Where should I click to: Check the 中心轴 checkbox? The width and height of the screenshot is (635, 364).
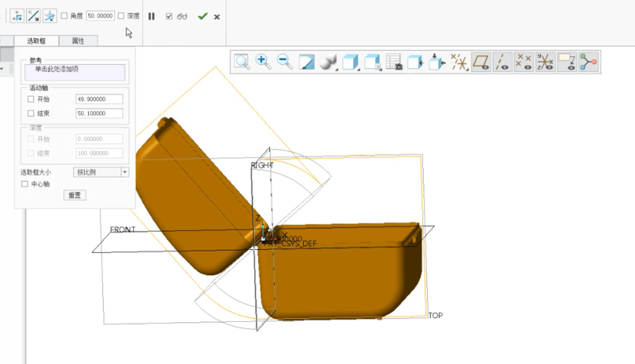point(25,184)
